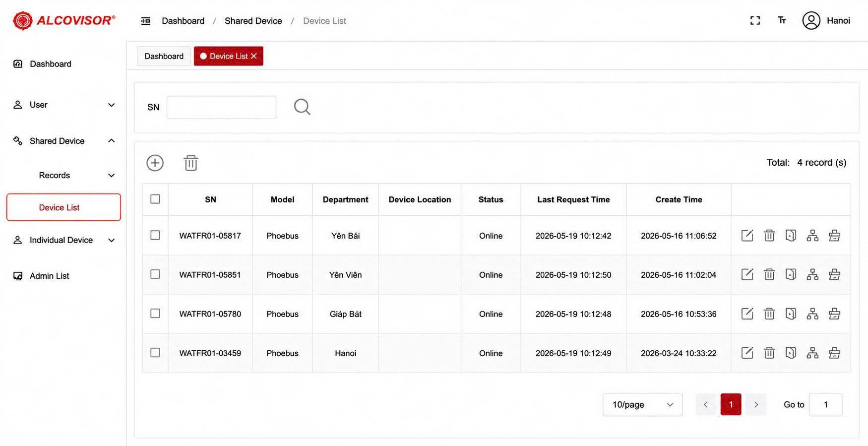868x446 pixels.
Task: Open hierarchy icon for WATFR01-03459
Action: pos(812,353)
